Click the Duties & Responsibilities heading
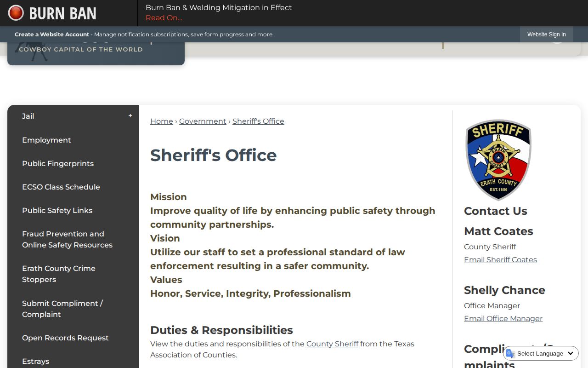 pos(221,330)
